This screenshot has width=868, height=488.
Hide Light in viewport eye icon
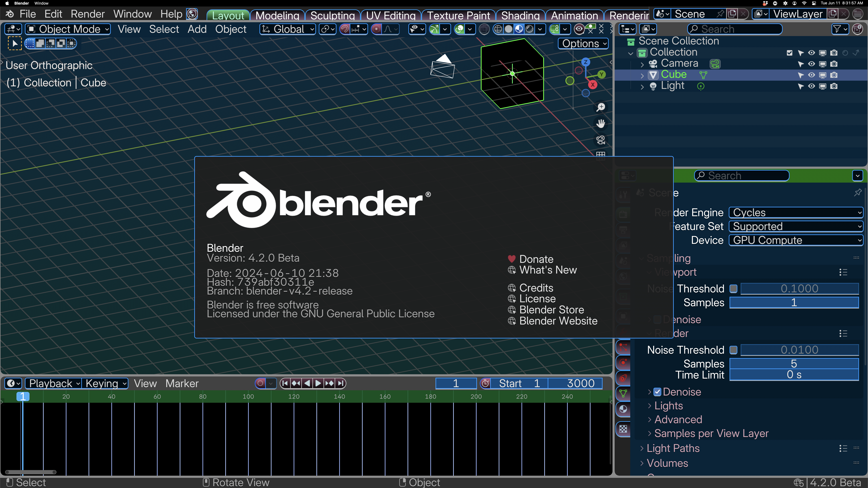pos(811,86)
